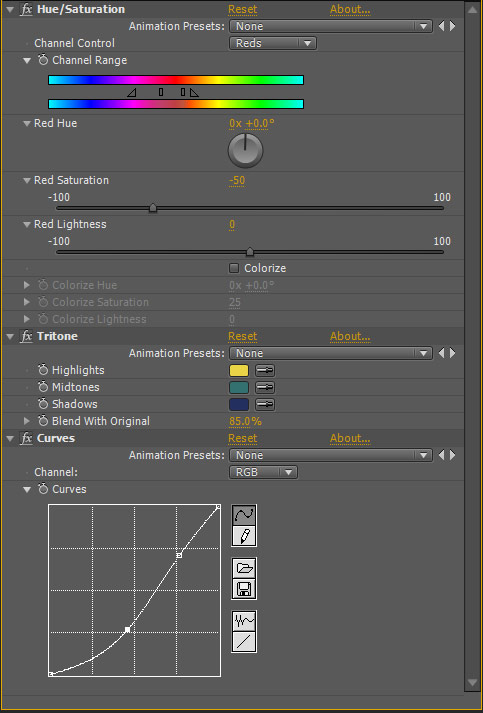
Task: Reset the Tritone effect
Action: click(x=242, y=336)
